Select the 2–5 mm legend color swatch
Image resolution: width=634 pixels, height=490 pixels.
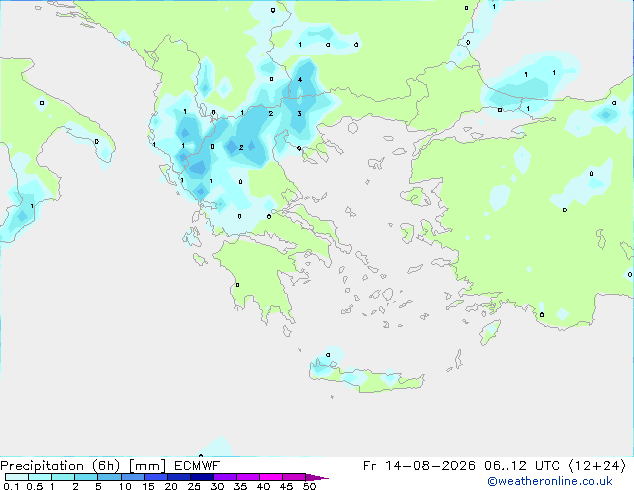click(x=86, y=477)
